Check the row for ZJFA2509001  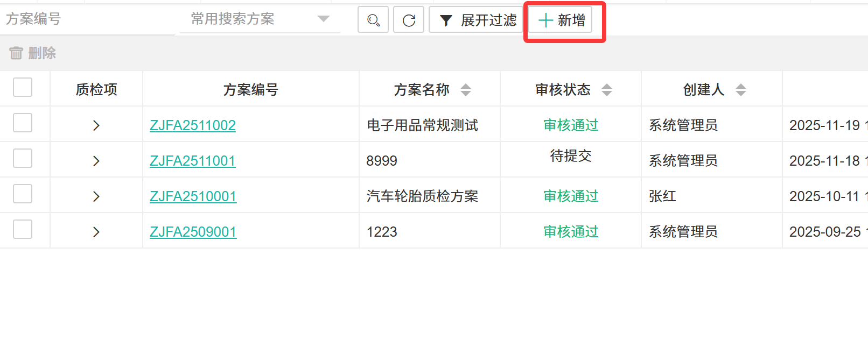click(x=23, y=229)
